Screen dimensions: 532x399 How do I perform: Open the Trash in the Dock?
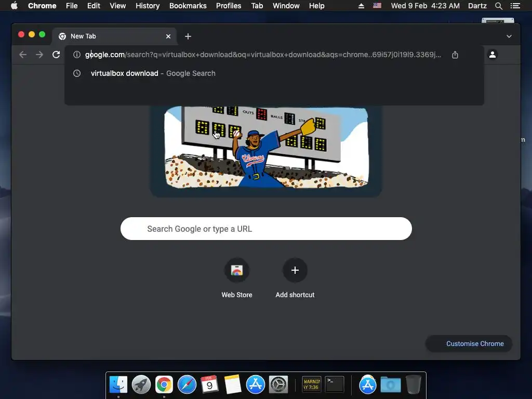pyautogui.click(x=414, y=385)
